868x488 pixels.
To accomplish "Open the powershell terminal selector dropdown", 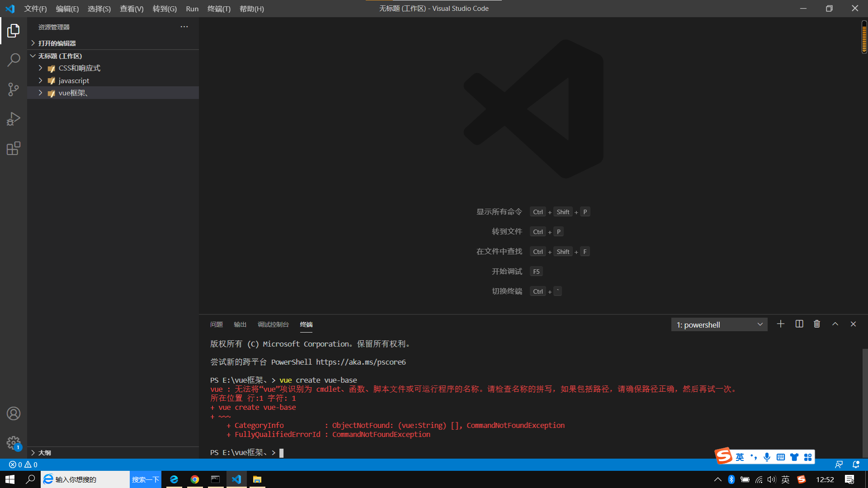I will 719,324.
